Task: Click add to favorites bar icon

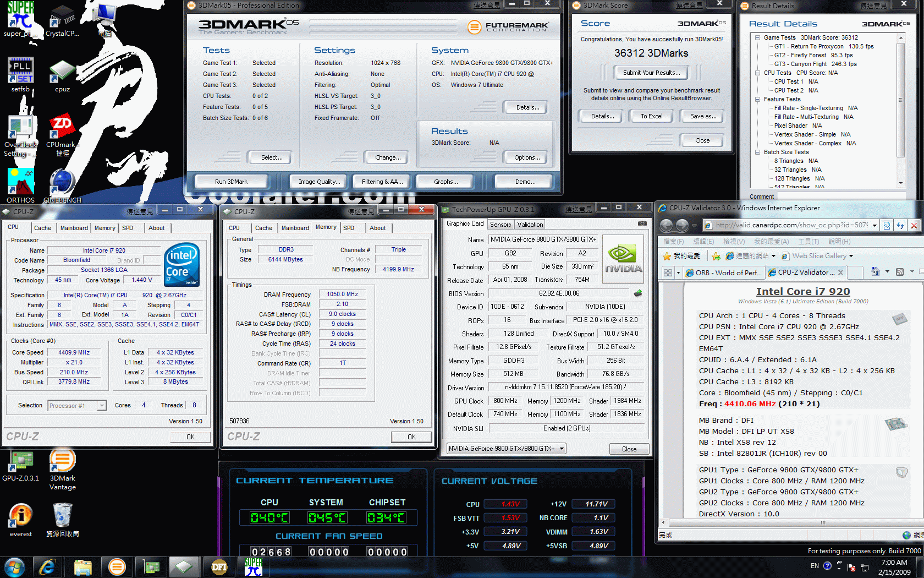Action: [x=716, y=256]
